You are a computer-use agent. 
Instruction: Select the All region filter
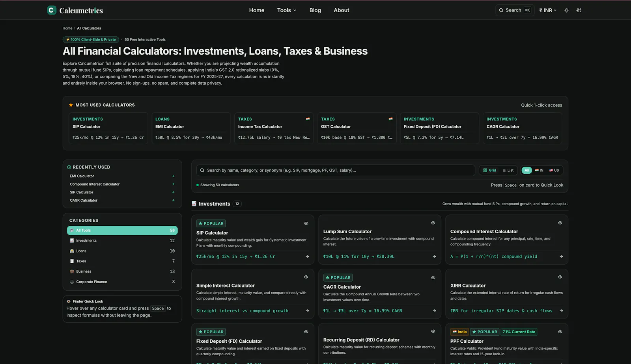[526, 170]
